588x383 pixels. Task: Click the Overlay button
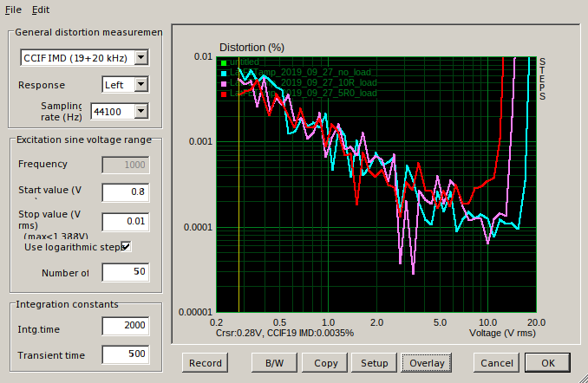(x=427, y=363)
